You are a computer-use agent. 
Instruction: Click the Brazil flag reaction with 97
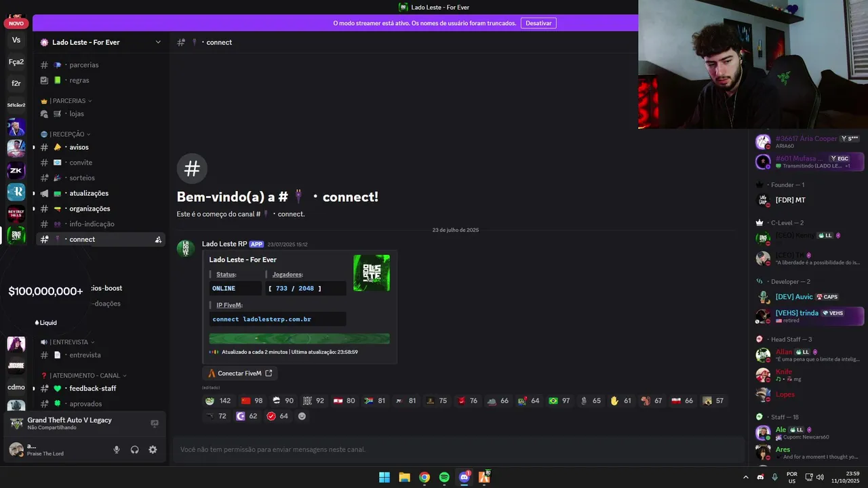coord(559,401)
